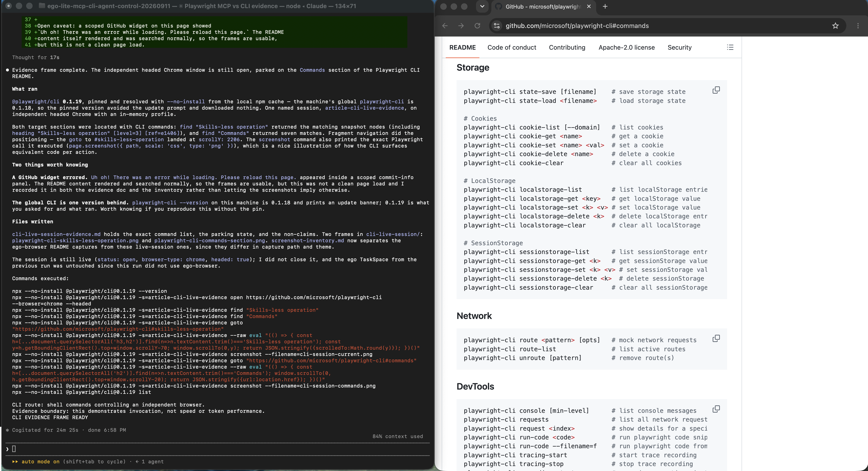Screen dimensions: 868x471
Task: Click the DevTools heading
Action: 475,386
